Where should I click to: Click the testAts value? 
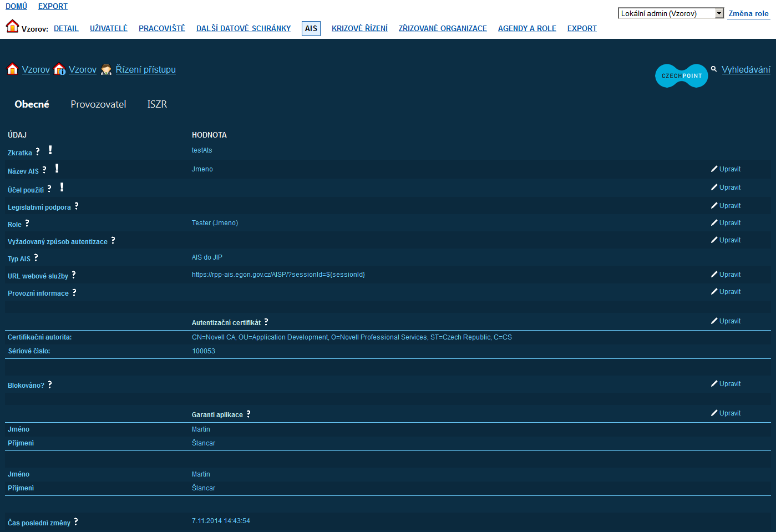202,150
